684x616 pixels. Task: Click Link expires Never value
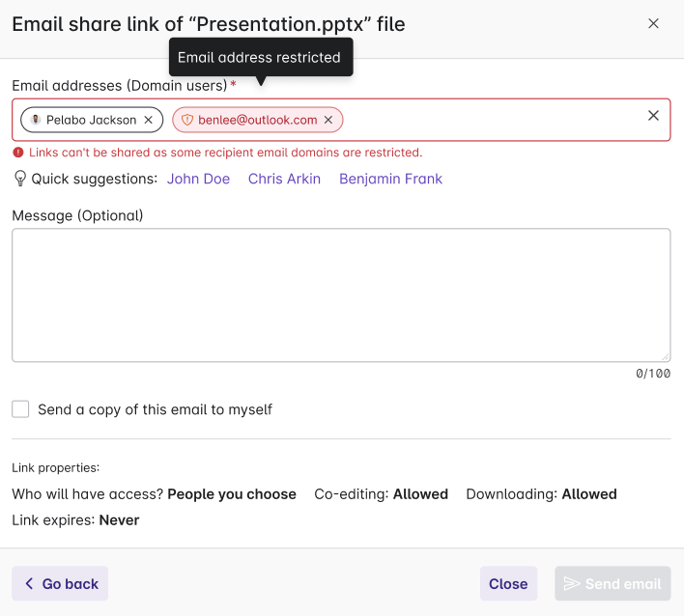pos(119,520)
